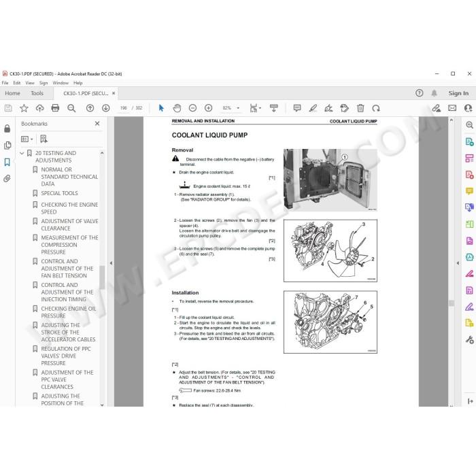The width and height of the screenshot is (476, 476).
Task: Collapse the 20 TESTING AND ADJUSTMENTS bookmark
Action: coord(22,153)
